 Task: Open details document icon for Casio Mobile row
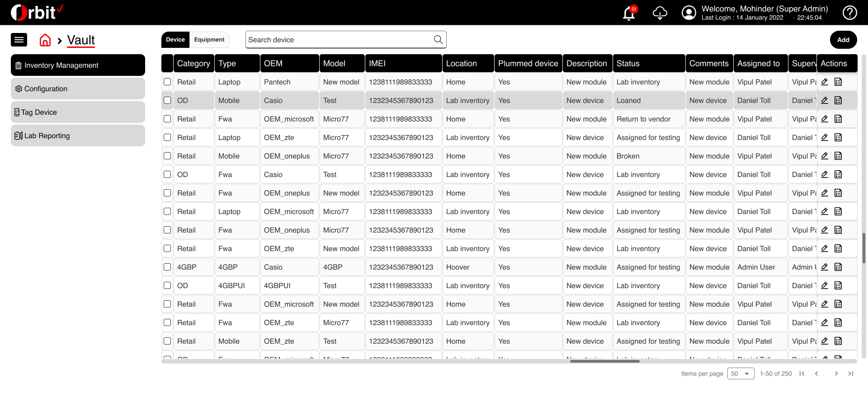point(838,100)
